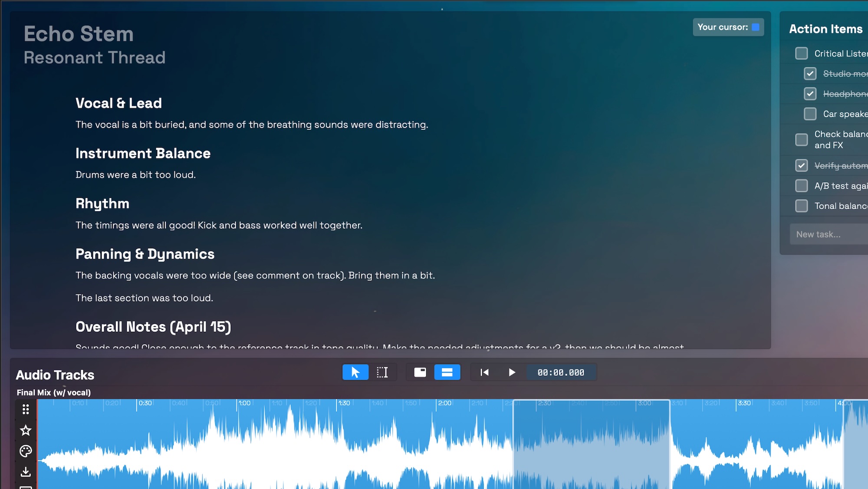The image size is (868, 489).
Task: Skip playback to the beginning
Action: tap(484, 372)
